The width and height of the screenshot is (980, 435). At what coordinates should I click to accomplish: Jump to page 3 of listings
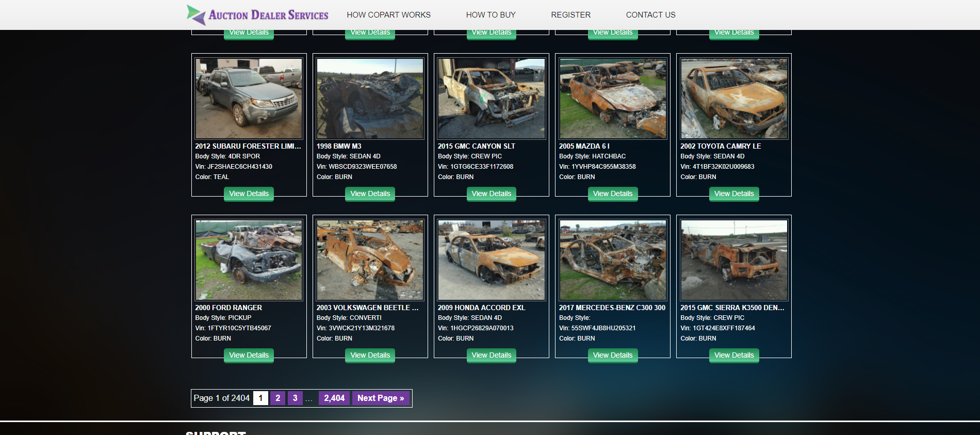[x=295, y=398]
